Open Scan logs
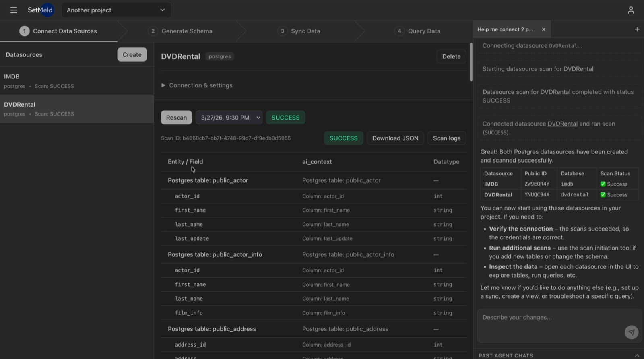 [x=447, y=138]
